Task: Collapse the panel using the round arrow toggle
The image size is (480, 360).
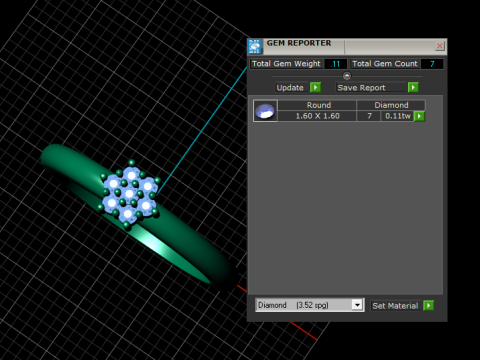Action: (347, 76)
